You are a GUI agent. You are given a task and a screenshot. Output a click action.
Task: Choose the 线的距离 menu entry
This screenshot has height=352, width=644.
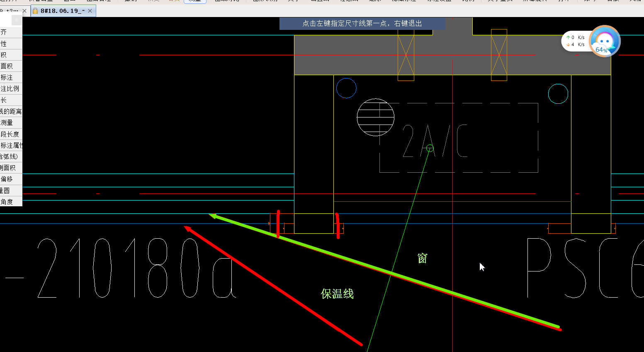(11, 111)
